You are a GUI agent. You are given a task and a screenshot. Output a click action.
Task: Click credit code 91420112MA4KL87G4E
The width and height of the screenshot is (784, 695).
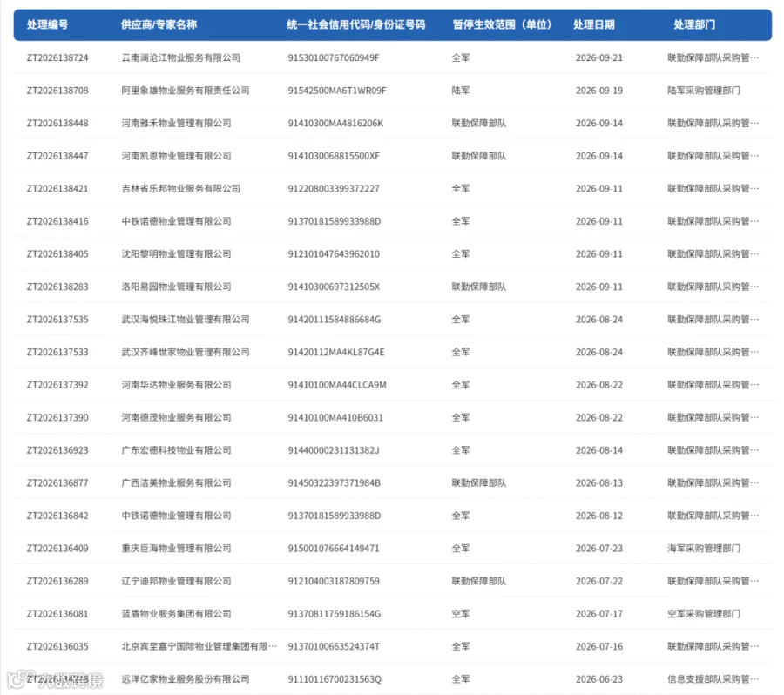pyautogui.click(x=336, y=353)
